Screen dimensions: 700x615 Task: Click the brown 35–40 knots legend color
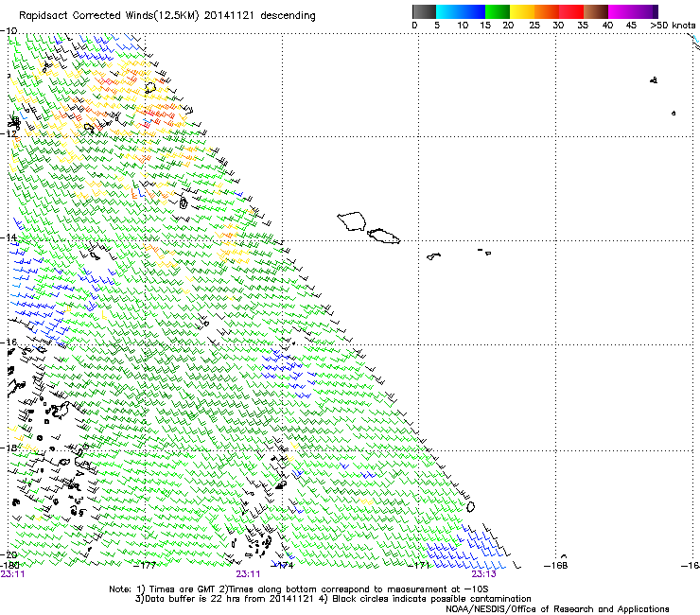point(596,11)
